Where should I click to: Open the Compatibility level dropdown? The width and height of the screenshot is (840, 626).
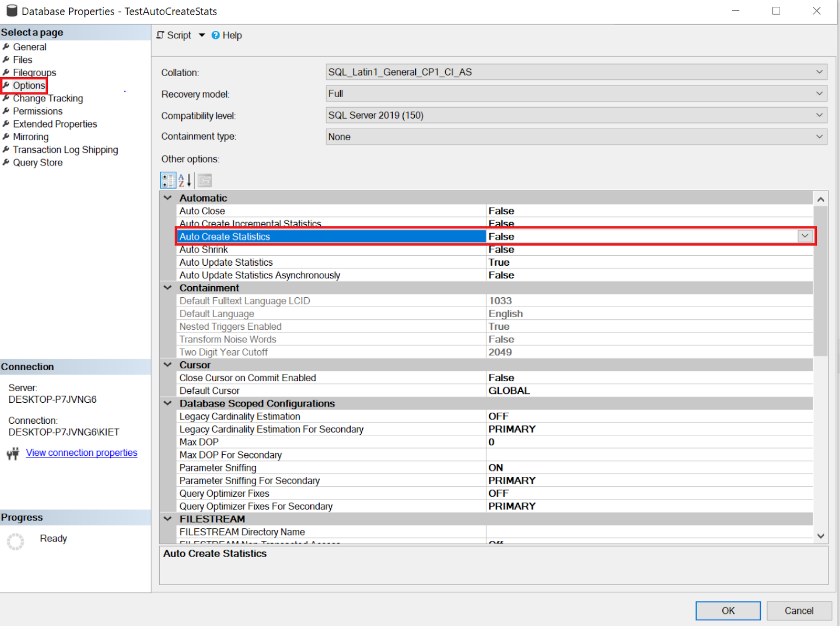tap(819, 115)
